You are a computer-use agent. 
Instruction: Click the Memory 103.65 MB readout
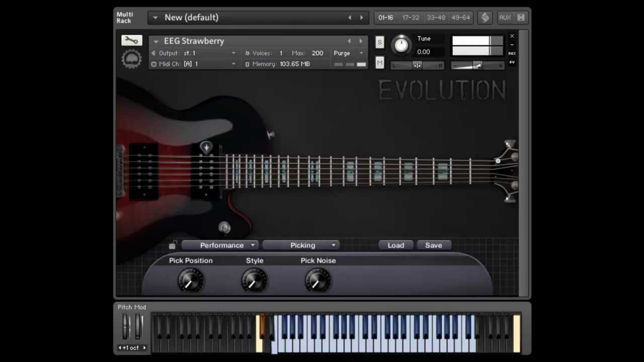[x=277, y=64]
